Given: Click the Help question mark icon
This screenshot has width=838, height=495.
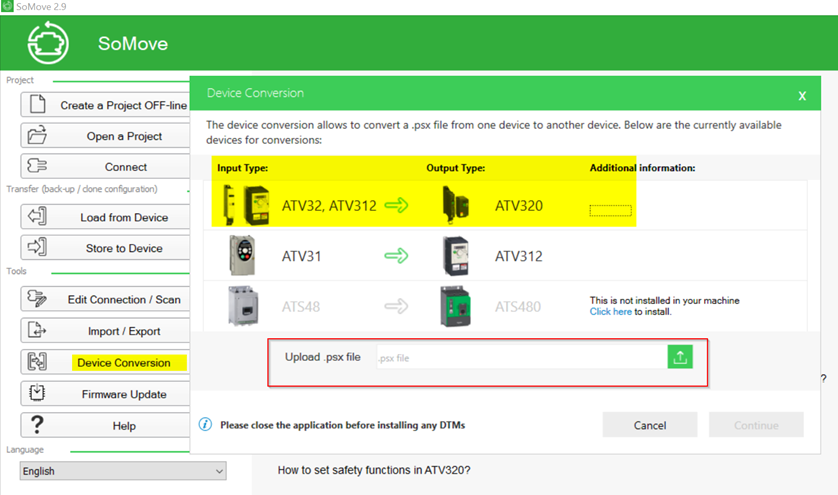Looking at the screenshot, I should (x=37, y=424).
